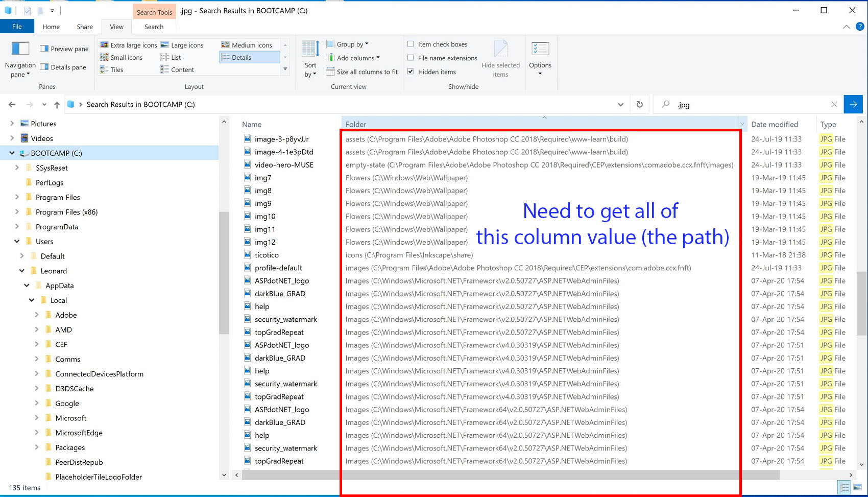Open the Recent locations dropdown arrow
The height and width of the screenshot is (497, 868).
(x=44, y=105)
